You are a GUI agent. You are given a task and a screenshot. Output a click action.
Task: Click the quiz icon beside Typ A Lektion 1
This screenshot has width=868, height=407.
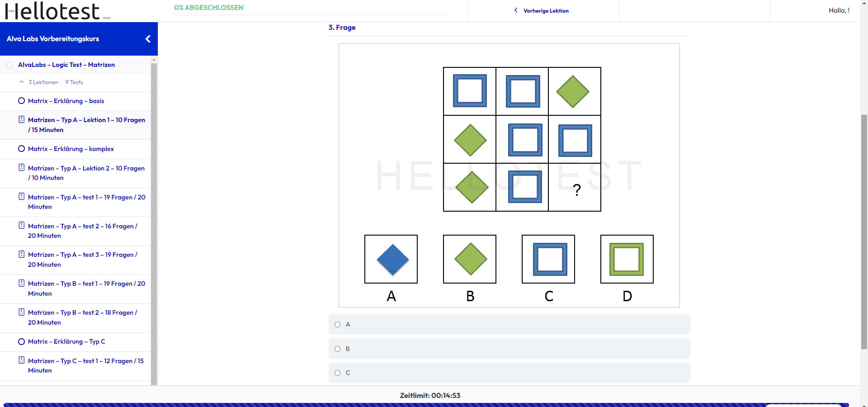point(21,120)
